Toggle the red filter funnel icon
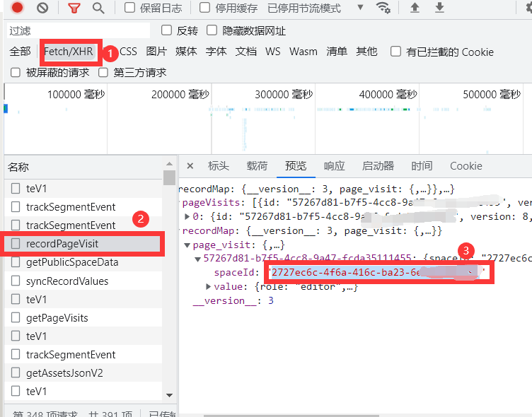The image size is (532, 417). tap(74, 8)
